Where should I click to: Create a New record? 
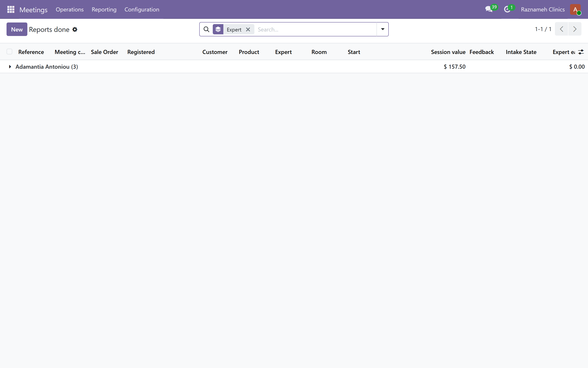click(x=17, y=29)
